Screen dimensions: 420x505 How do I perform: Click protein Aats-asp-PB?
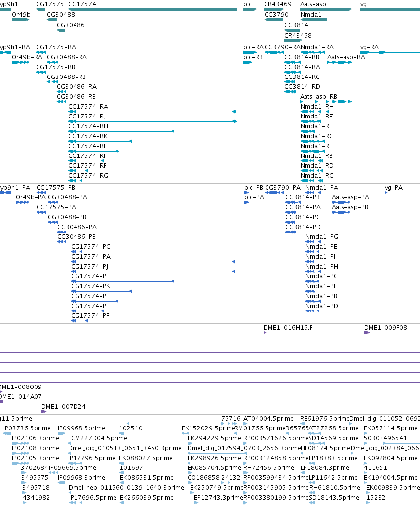pos(341,212)
